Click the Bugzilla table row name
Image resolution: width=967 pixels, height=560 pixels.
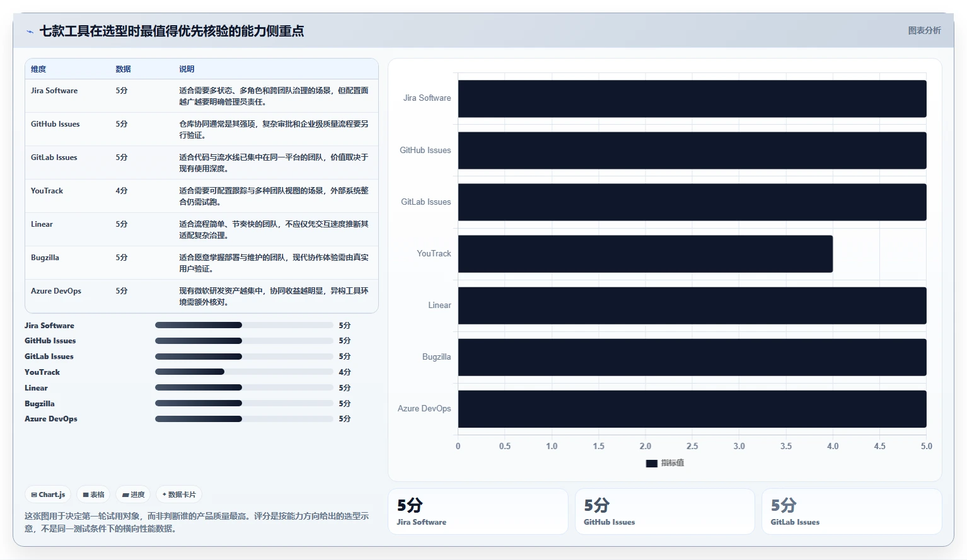click(x=45, y=258)
